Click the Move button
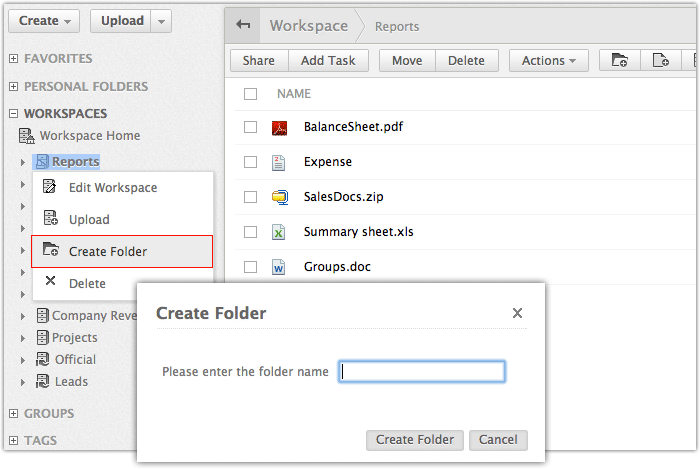The height and width of the screenshot is (469, 700). coord(407,60)
